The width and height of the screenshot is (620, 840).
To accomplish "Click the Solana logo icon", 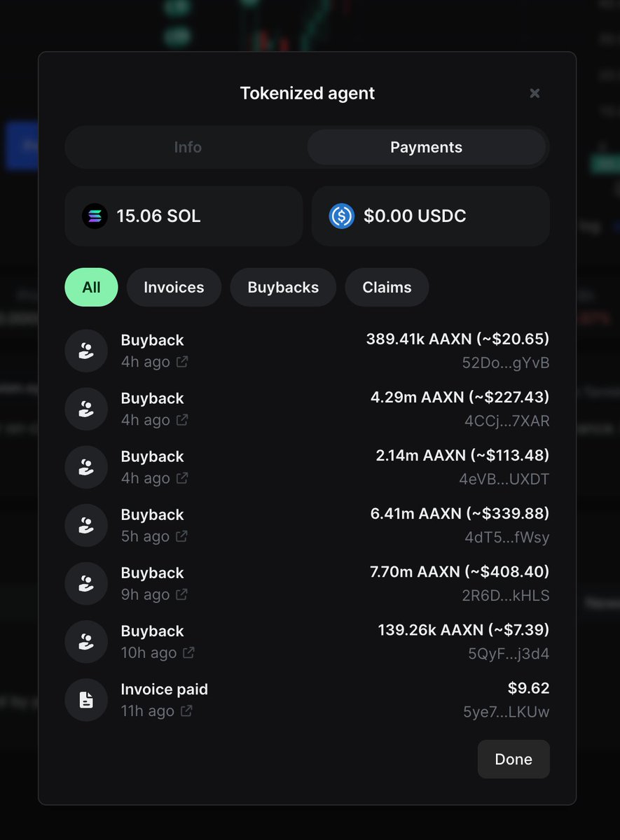I will (95, 216).
